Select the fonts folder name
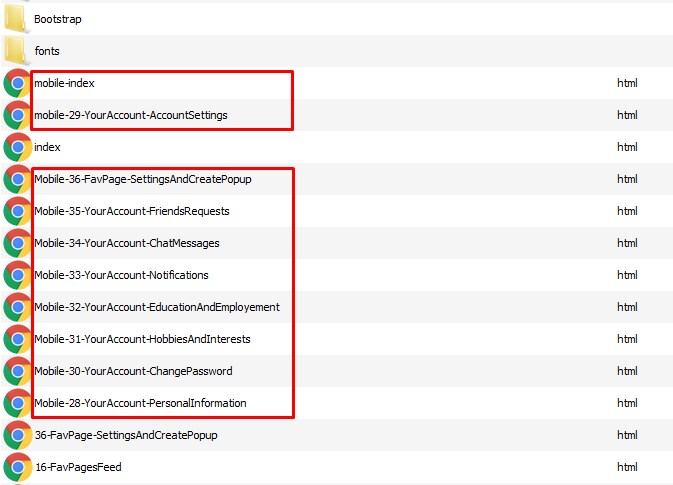Screen dimensions: 673x485 [x=48, y=51]
